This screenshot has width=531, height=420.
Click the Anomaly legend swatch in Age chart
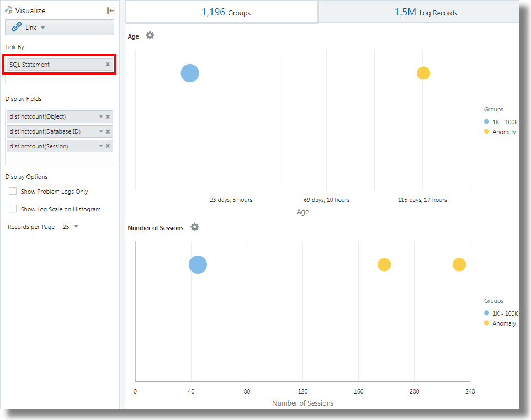[486, 132]
